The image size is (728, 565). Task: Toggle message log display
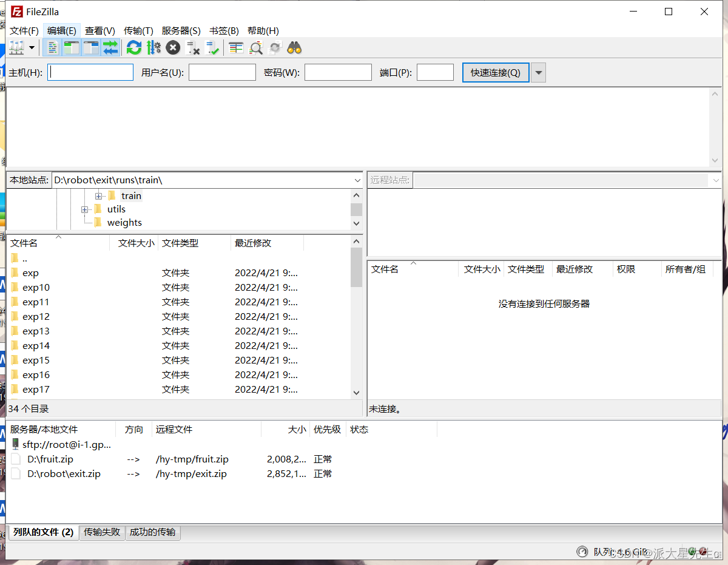pos(53,48)
